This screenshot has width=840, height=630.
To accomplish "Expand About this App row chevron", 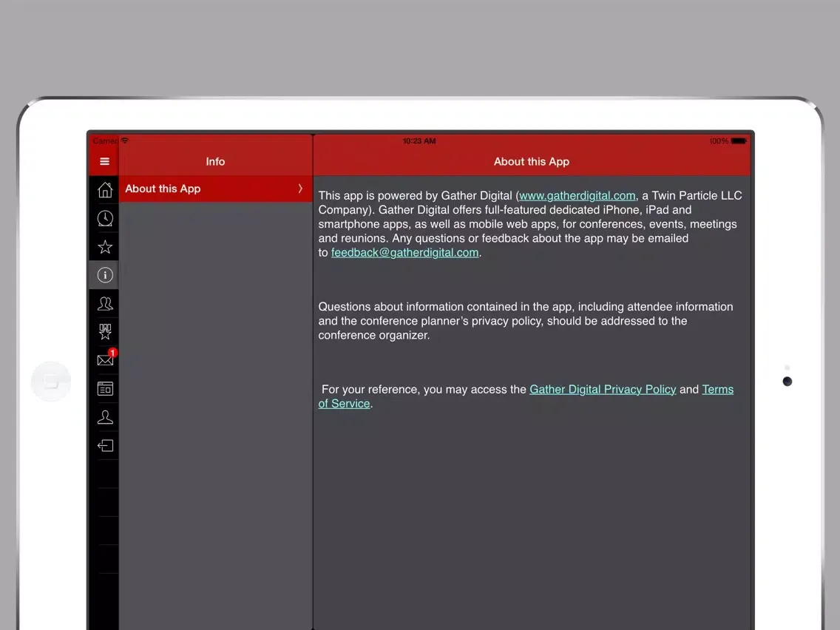I will point(300,189).
